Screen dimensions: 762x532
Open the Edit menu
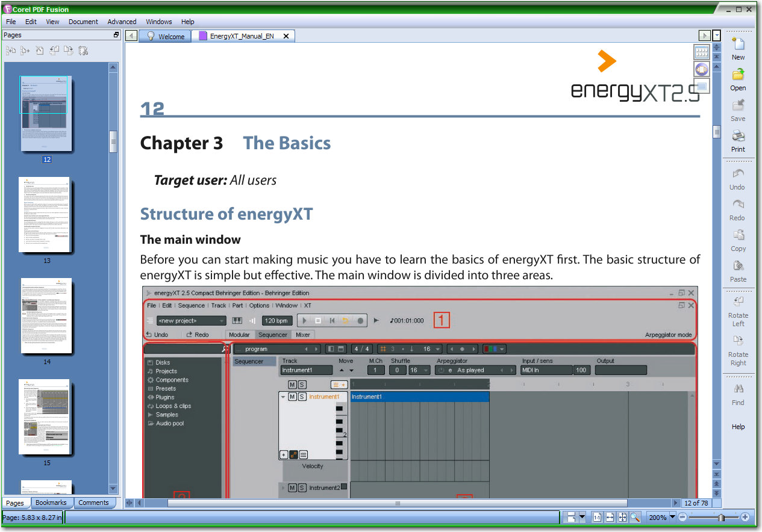click(31, 22)
